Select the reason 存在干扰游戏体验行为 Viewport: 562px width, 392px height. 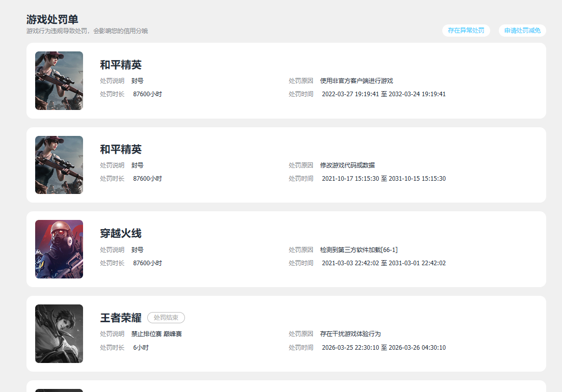(350, 334)
